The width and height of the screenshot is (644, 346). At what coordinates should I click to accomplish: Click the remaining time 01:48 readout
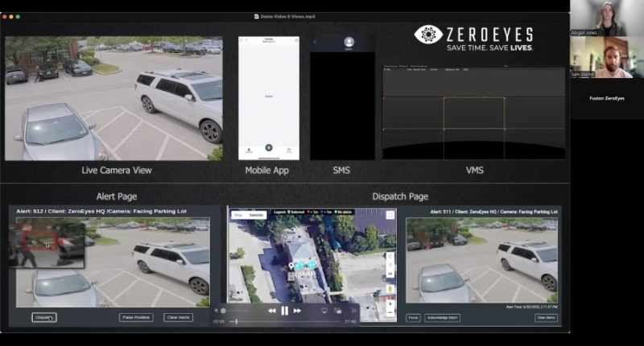(350, 322)
